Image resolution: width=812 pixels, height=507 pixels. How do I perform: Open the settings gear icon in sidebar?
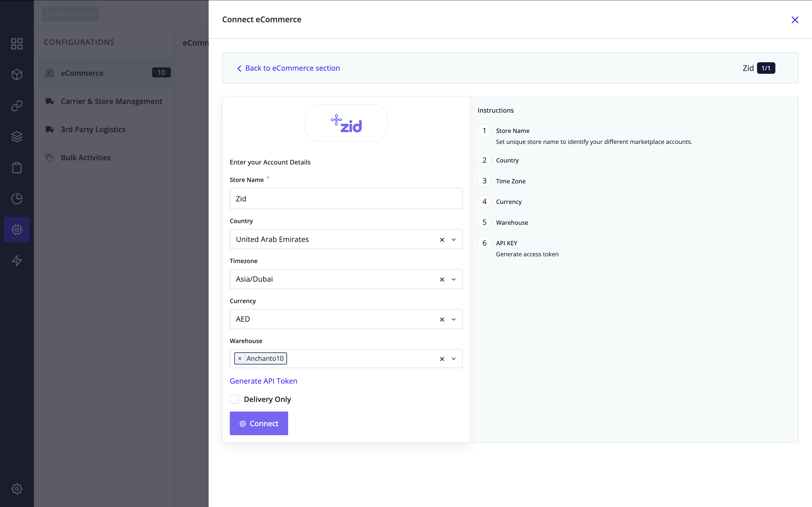17,489
